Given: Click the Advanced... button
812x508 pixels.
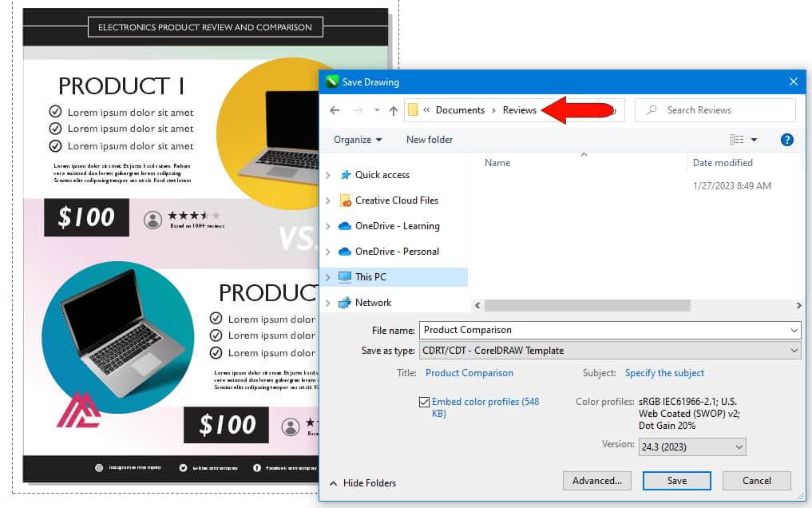Looking at the screenshot, I should pos(596,481).
